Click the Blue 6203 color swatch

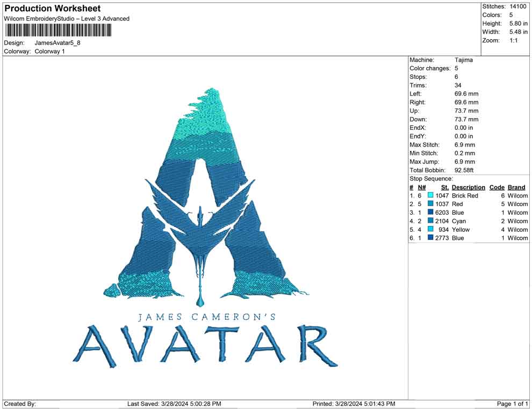[430, 212]
